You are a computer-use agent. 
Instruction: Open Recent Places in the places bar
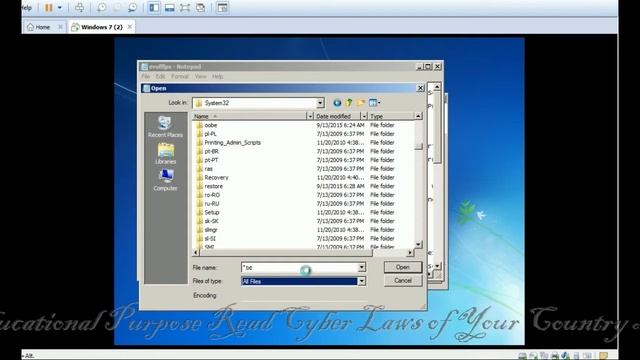pyautogui.click(x=165, y=127)
